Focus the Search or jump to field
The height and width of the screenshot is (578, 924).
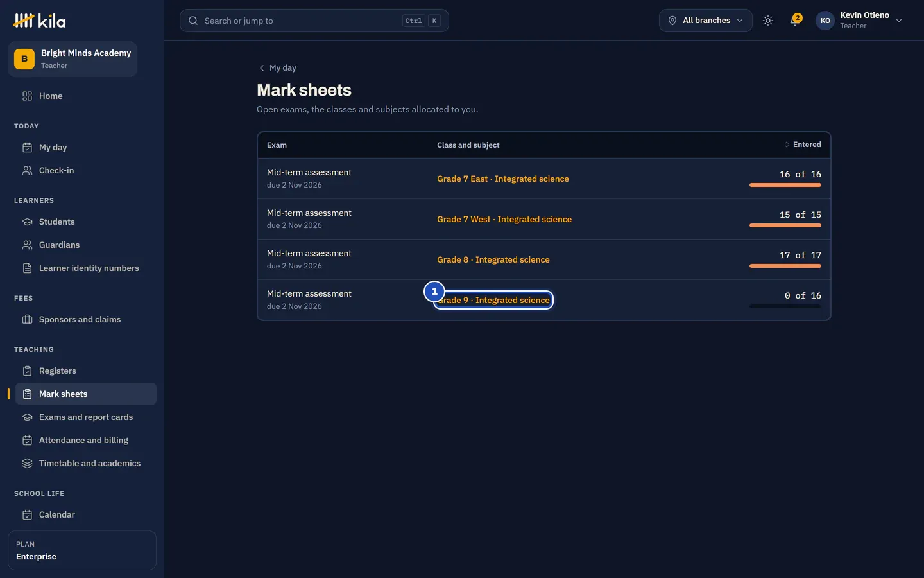click(314, 21)
